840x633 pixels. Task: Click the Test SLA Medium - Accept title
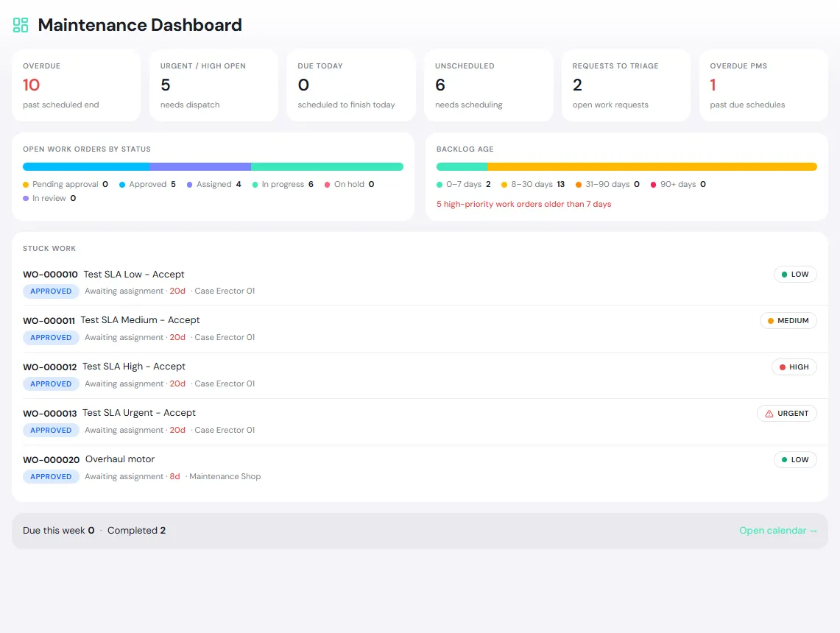click(x=140, y=320)
